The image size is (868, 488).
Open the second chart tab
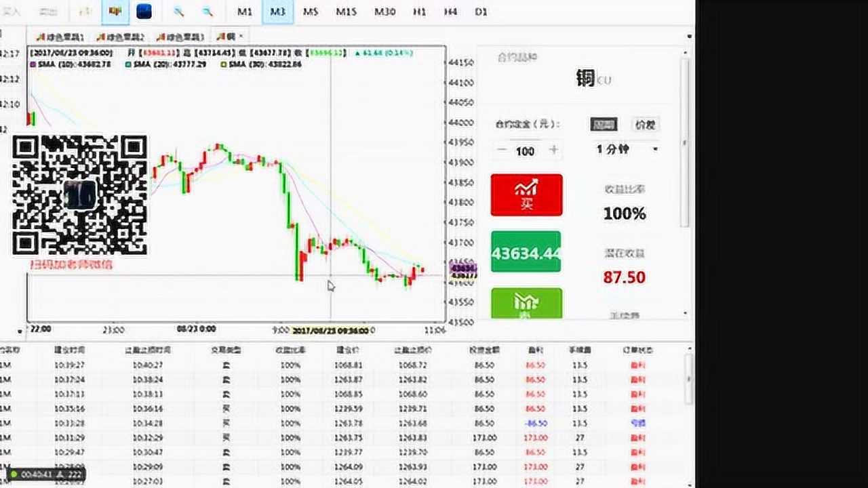coord(120,37)
